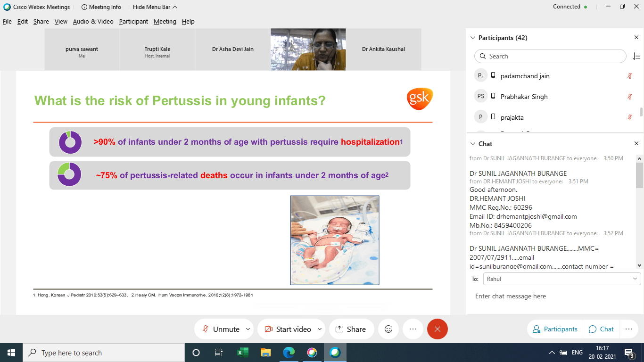
Task: Open the sort participants list icon
Action: pos(636,56)
